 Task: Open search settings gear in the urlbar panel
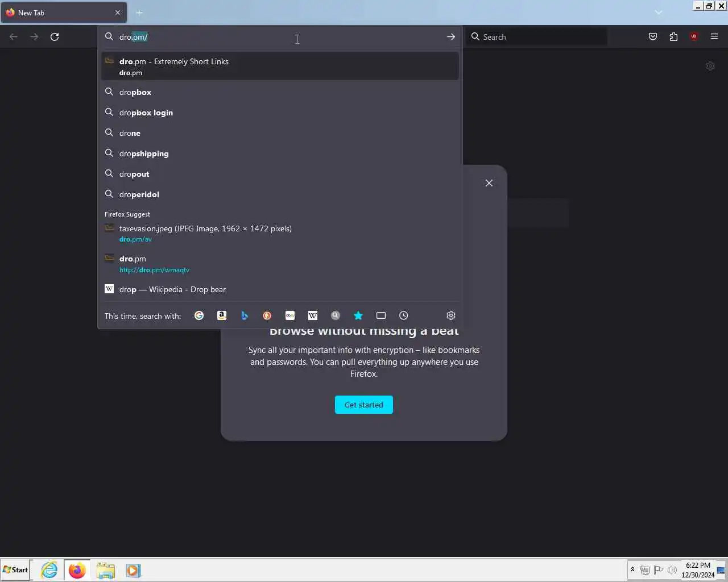(451, 315)
